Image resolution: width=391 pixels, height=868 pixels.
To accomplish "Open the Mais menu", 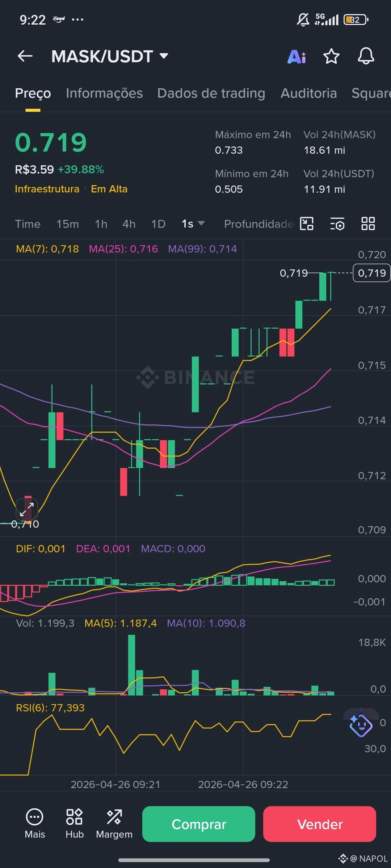I will pyautogui.click(x=35, y=823).
